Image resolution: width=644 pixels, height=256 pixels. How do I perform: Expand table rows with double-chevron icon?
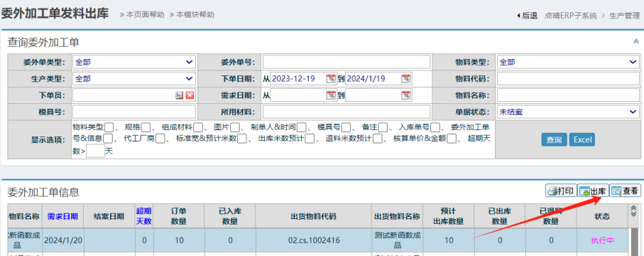click(634, 211)
